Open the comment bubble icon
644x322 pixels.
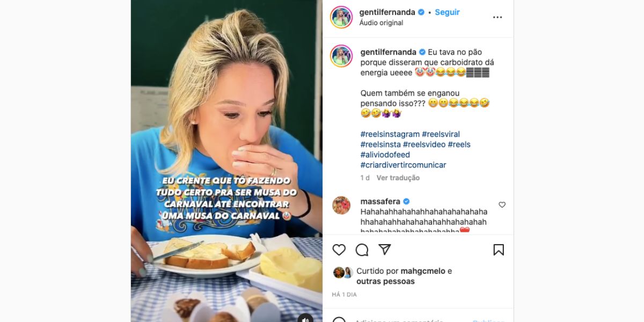[362, 250]
